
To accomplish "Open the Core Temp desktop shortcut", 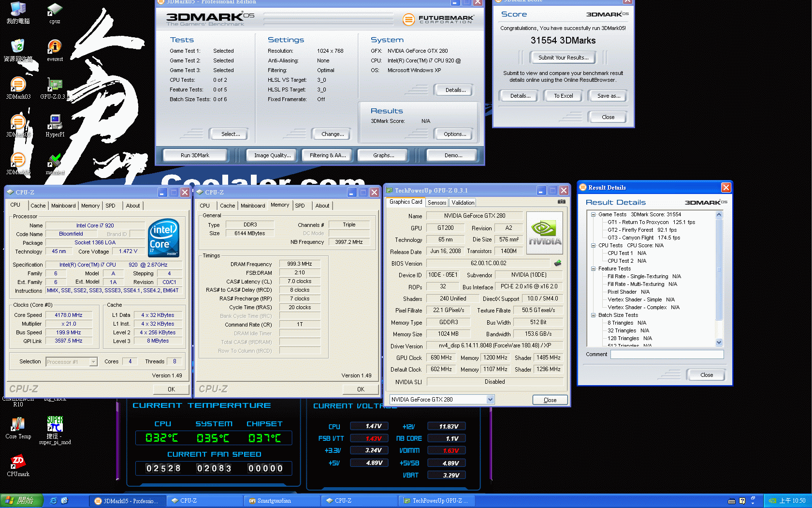I will [x=18, y=428].
